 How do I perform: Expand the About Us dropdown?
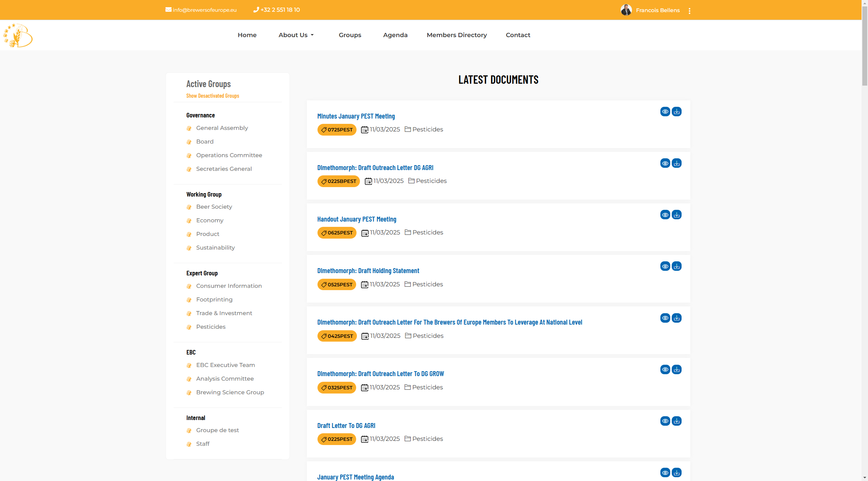click(296, 35)
